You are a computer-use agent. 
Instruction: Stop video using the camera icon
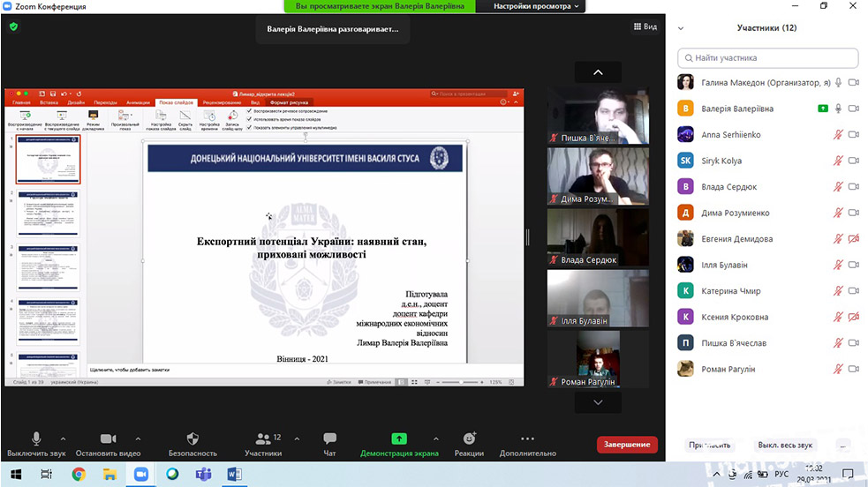[x=108, y=438]
